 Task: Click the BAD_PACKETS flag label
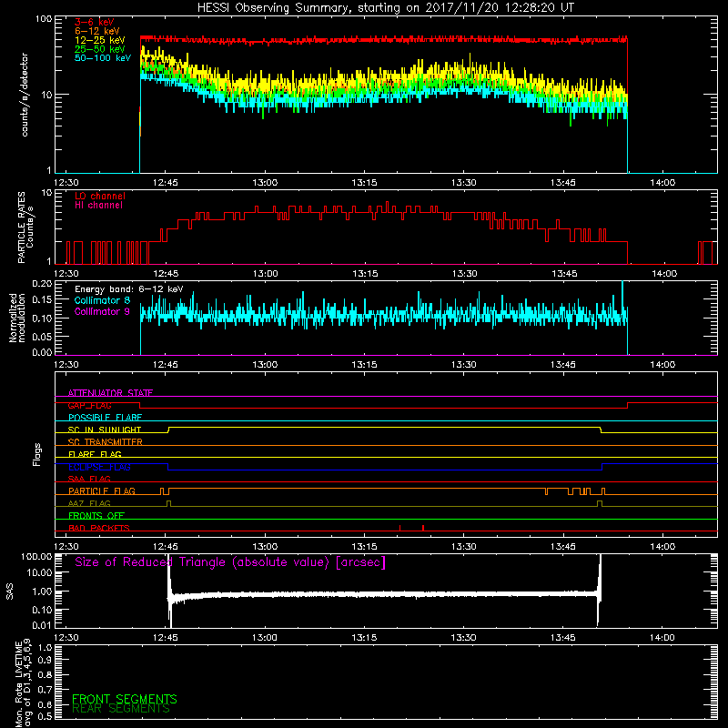click(99, 528)
